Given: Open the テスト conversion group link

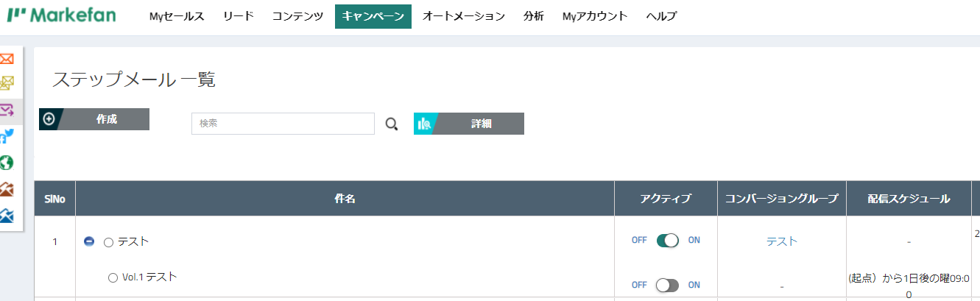Looking at the screenshot, I should 782,241.
